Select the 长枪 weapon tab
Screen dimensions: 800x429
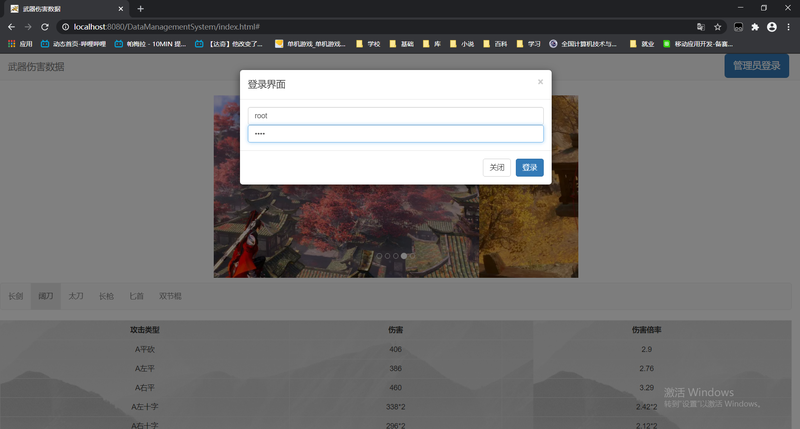(x=106, y=296)
